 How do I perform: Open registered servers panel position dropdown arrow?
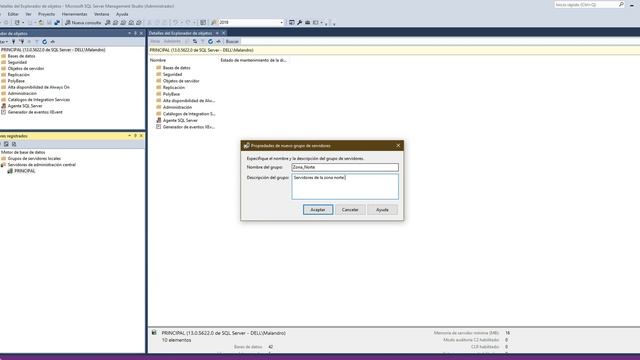(129, 136)
